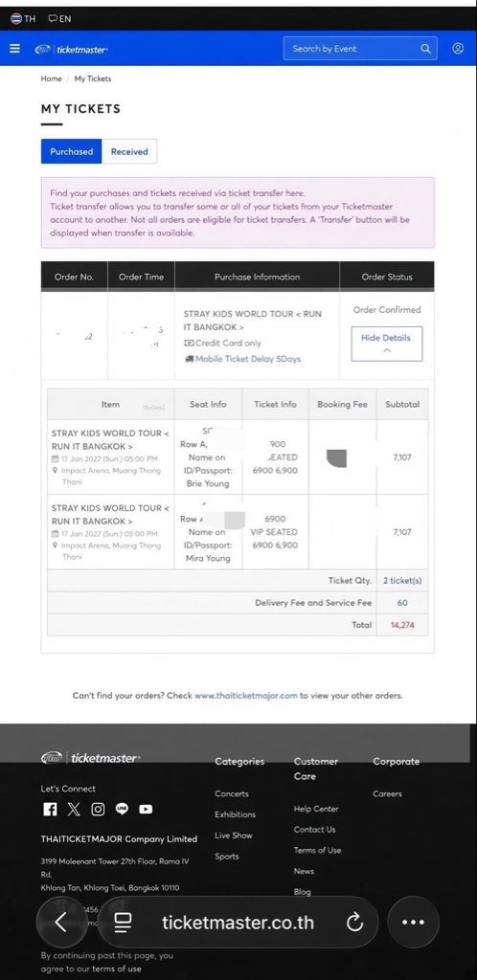The image size is (477, 980).
Task: Tap the browser tabs icon
Action: tap(123, 923)
